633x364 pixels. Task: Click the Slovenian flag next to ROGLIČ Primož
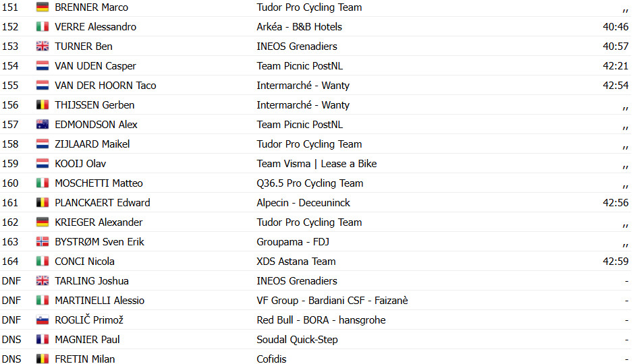coord(43,320)
